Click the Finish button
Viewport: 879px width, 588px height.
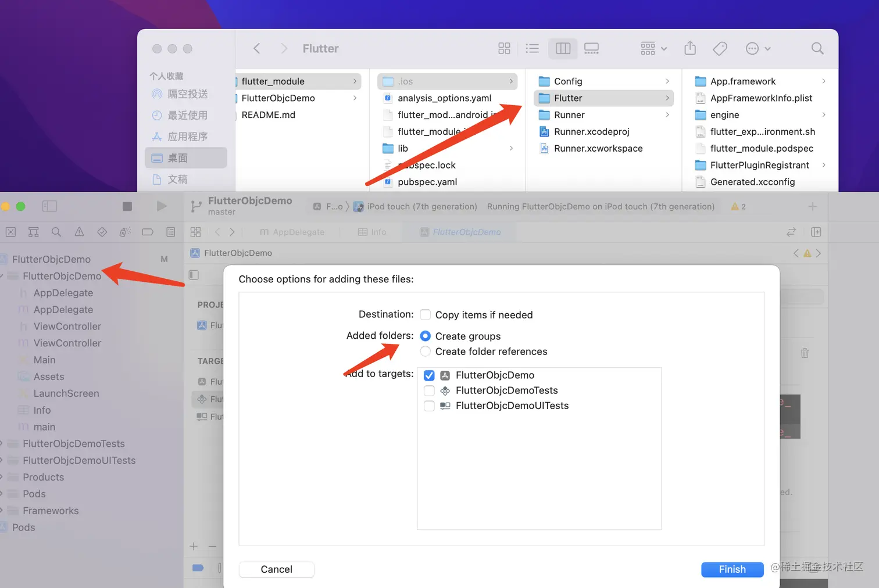click(732, 569)
